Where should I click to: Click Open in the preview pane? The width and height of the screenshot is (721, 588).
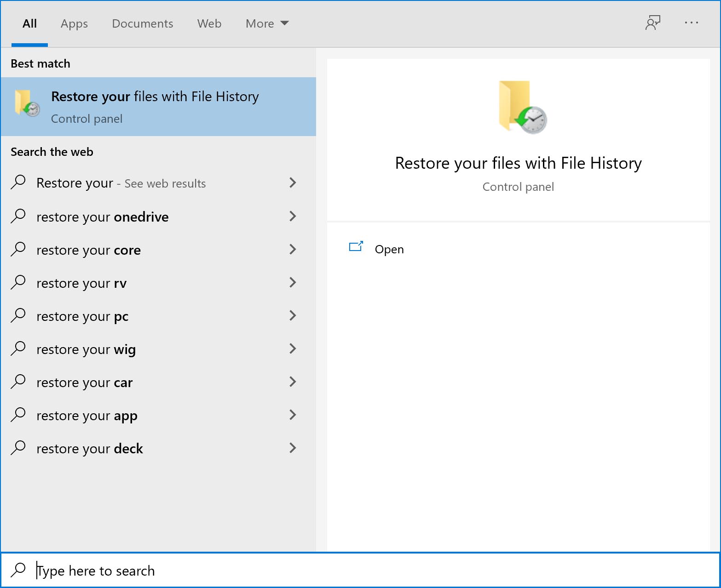(389, 249)
